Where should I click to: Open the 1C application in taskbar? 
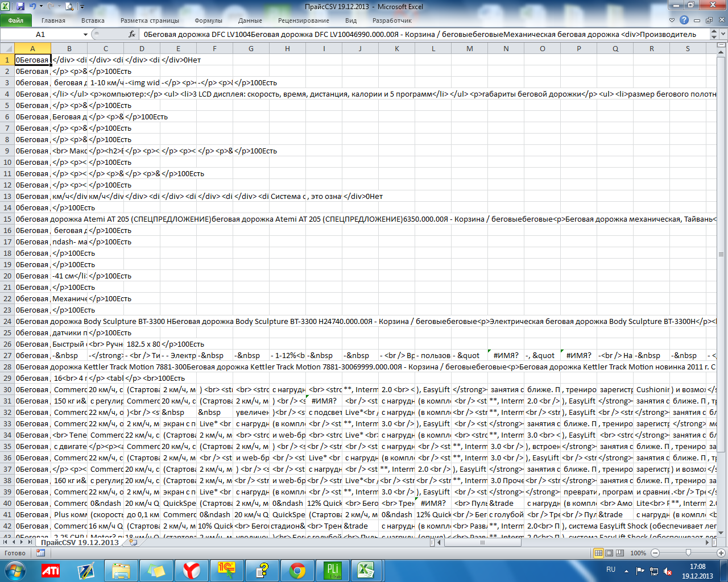click(x=227, y=569)
